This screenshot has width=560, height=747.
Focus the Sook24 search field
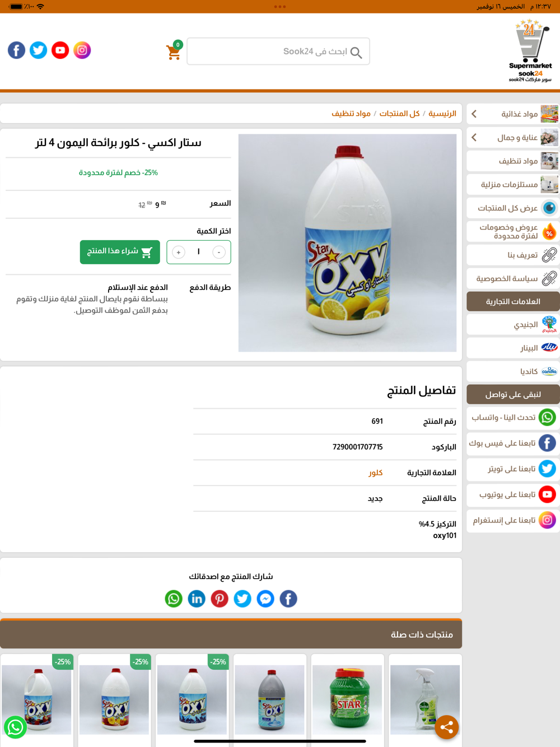pos(278,52)
